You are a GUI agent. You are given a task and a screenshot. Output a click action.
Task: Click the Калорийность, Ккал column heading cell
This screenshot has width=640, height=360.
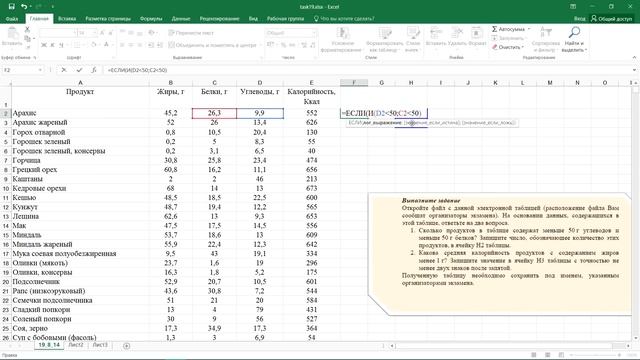312,97
